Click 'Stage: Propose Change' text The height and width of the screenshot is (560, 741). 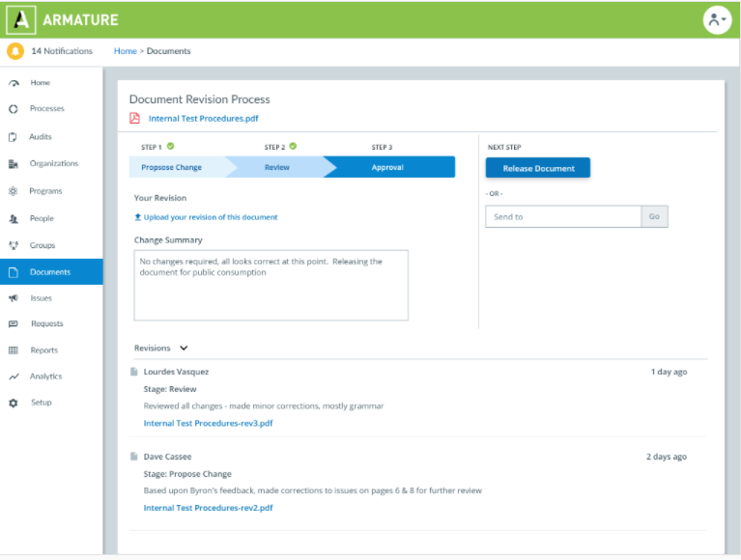pos(187,474)
